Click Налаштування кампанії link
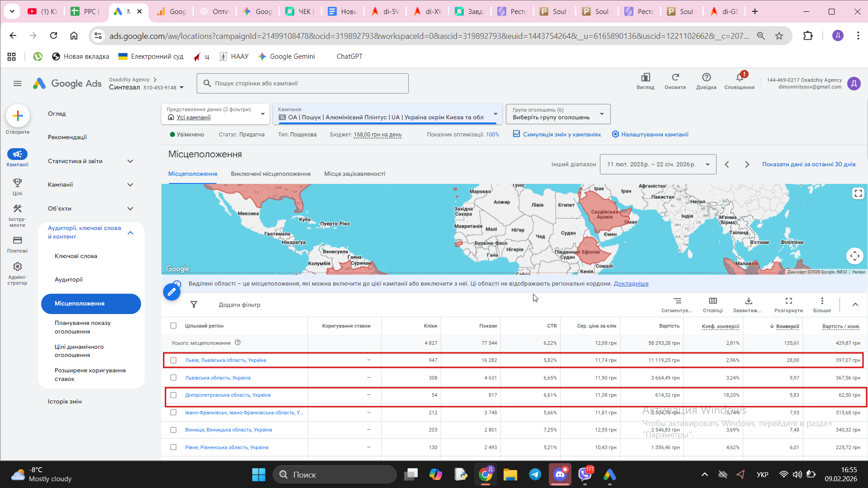This screenshot has width=868, height=488. click(x=654, y=135)
